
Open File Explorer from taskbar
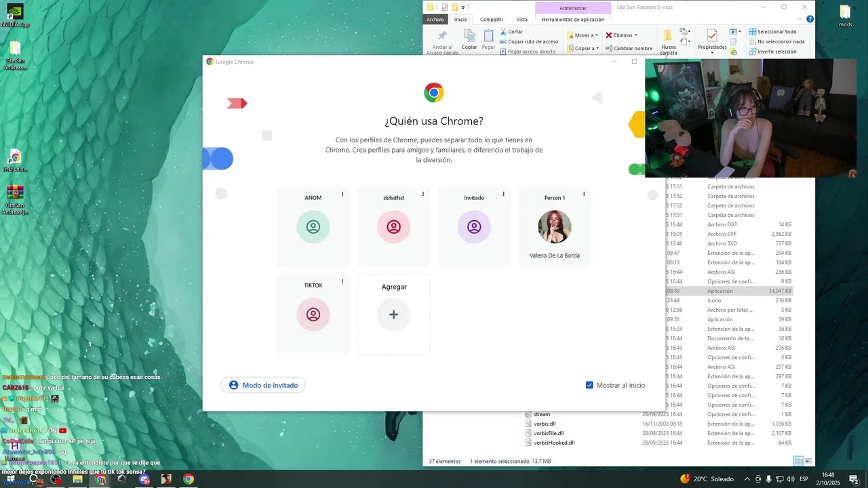coord(77,479)
